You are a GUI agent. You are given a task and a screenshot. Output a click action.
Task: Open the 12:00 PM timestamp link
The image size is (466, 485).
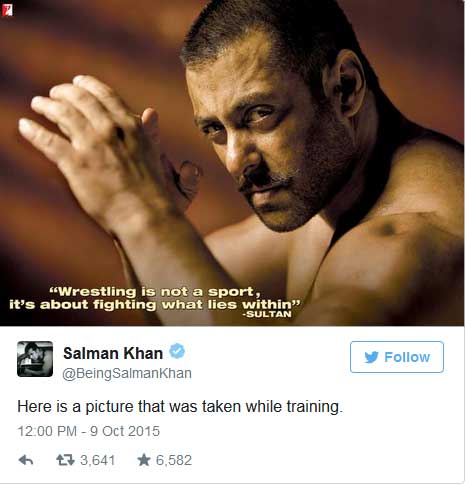coord(47,431)
